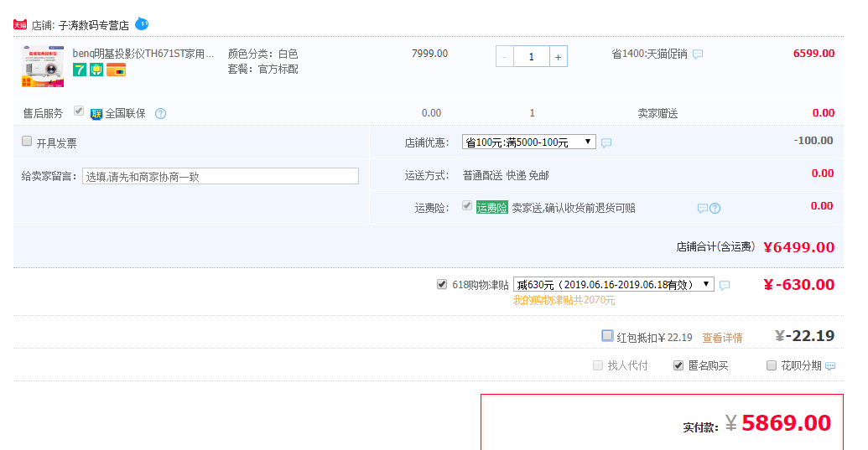The height and width of the screenshot is (450, 868).
Task: Open the BenQ projector product thumbnail
Action: click(x=43, y=66)
